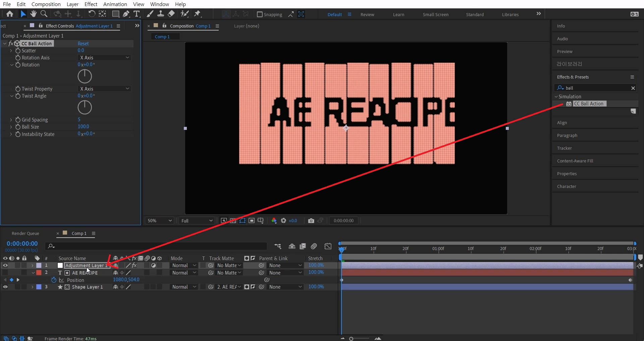The width and height of the screenshot is (644, 341).
Task: Collapse the Simulation effects category
Action: pyautogui.click(x=556, y=97)
